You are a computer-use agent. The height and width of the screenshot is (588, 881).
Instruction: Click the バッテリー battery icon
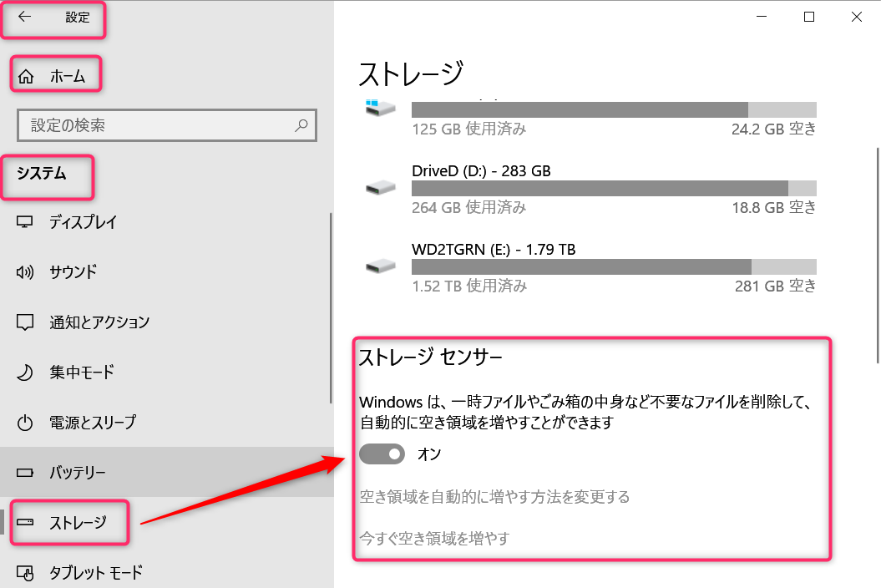(25, 473)
